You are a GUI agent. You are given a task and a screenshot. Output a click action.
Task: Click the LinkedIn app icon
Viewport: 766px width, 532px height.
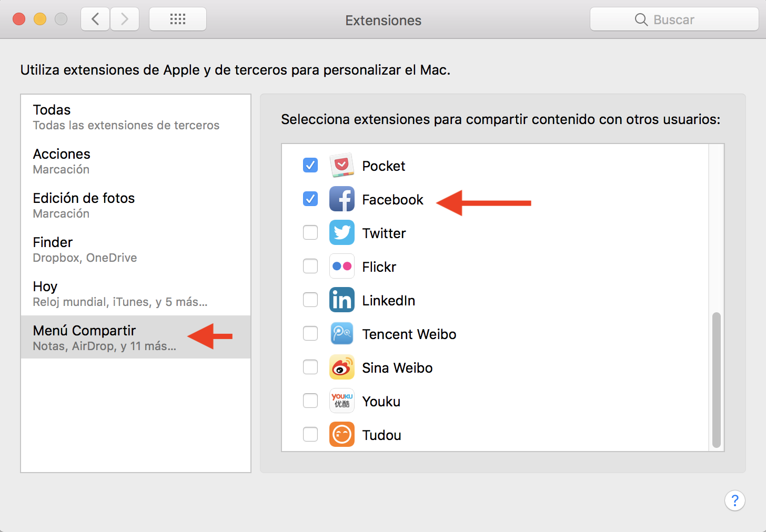pyautogui.click(x=342, y=300)
